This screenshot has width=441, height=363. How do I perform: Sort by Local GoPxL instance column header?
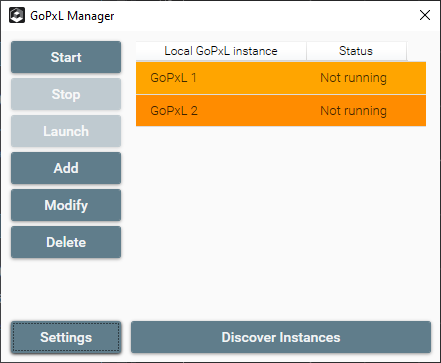point(221,51)
